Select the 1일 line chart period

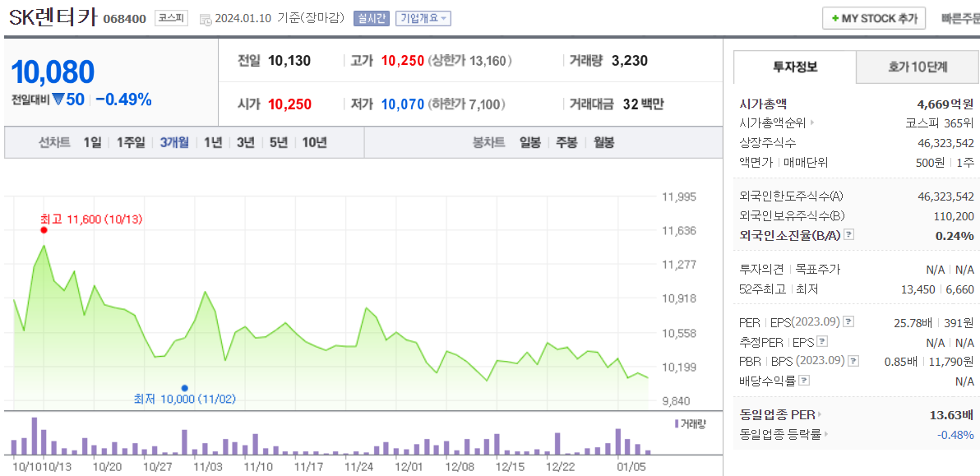click(x=92, y=142)
